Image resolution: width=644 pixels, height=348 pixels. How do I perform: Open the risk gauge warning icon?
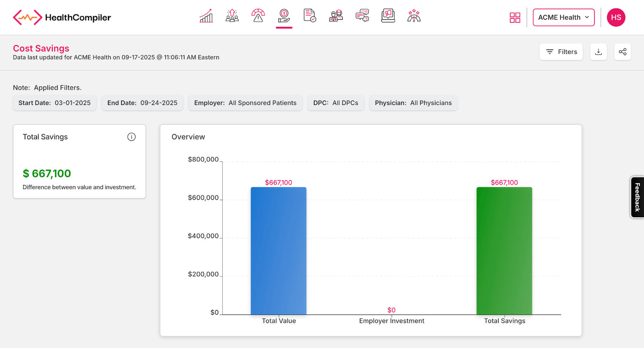(258, 16)
